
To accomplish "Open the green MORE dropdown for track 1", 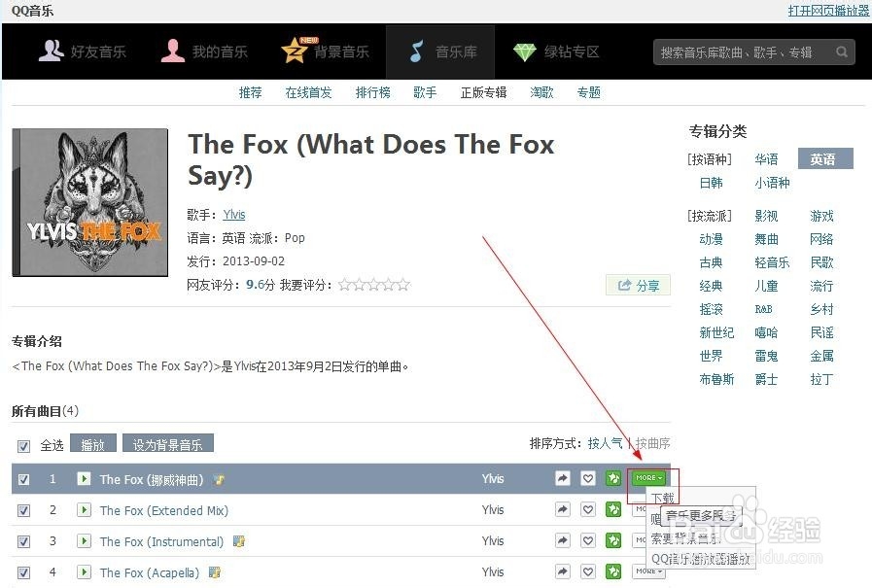I will (x=648, y=478).
